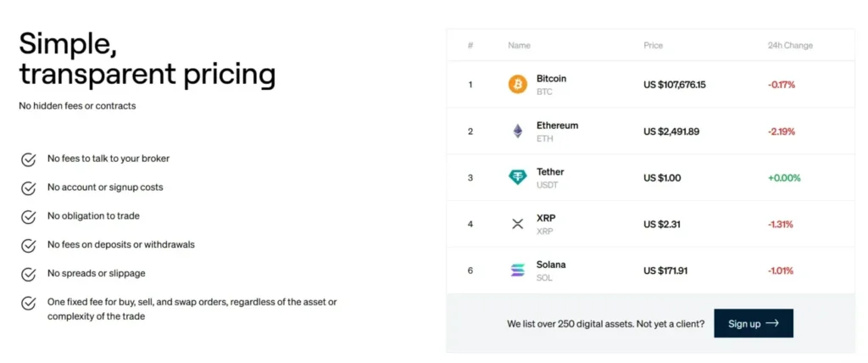This screenshot has width=868, height=363.
Task: Click the Bitcoin coin icon
Action: 517,85
